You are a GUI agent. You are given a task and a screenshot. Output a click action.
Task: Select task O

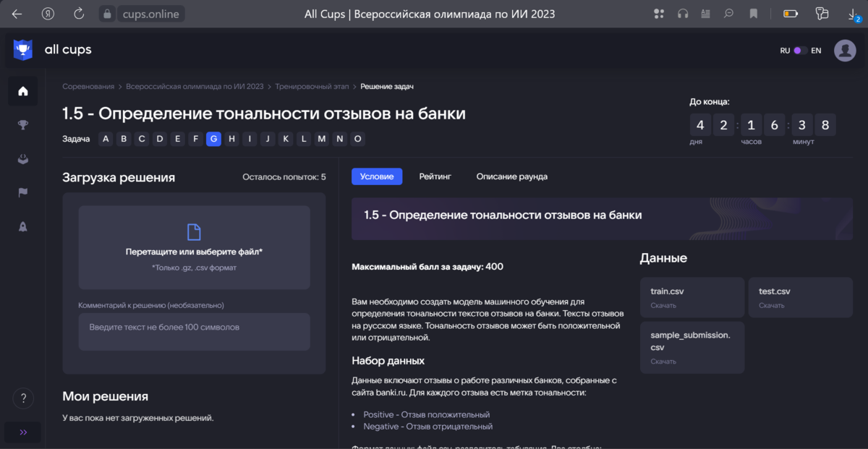coord(357,139)
